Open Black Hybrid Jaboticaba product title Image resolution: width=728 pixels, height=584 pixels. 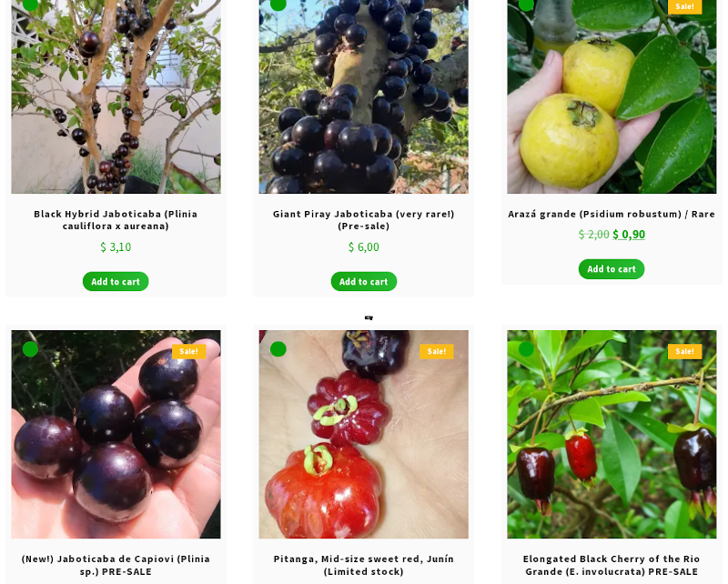pyautogui.click(x=116, y=220)
